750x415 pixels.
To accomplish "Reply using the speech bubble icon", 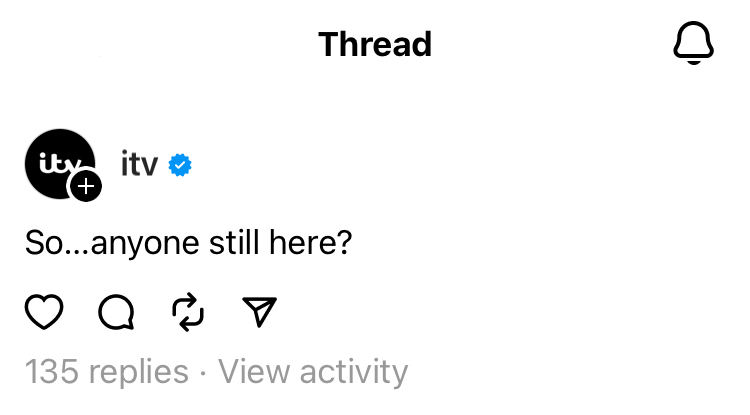I will (116, 313).
